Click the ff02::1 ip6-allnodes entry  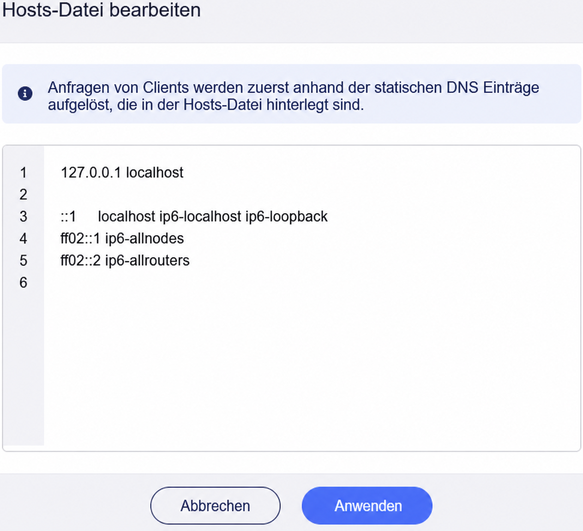tap(122, 238)
